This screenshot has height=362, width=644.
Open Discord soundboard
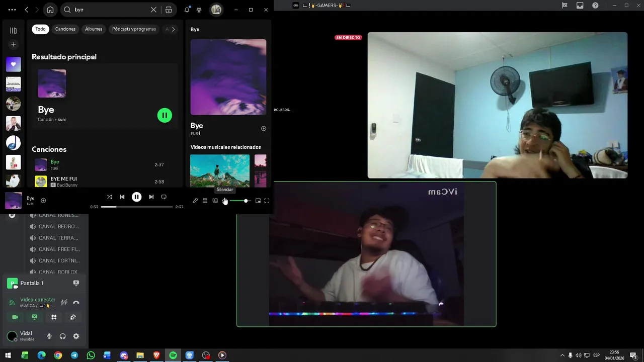(73, 317)
